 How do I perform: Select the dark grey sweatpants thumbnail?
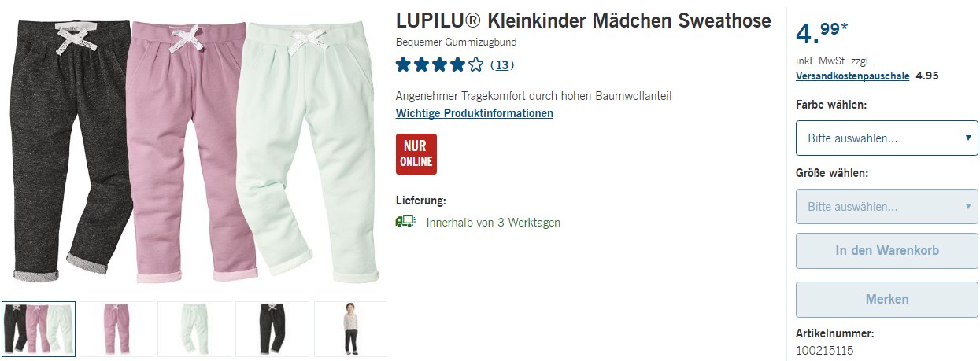coord(272,329)
